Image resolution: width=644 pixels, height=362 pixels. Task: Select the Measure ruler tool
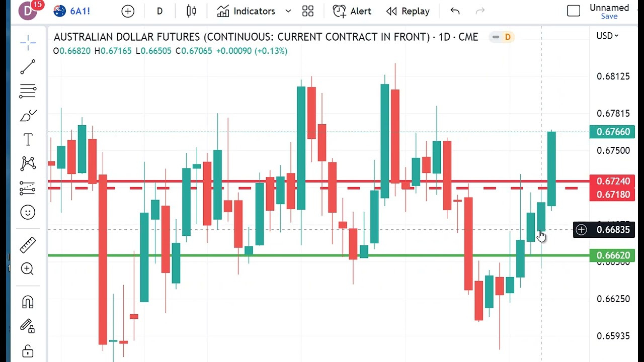point(28,245)
